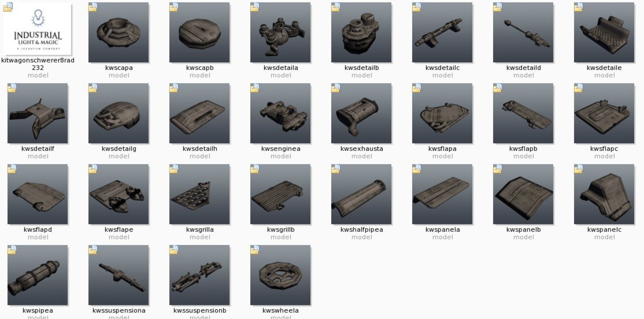
Task: Click the Industrial Light & Magic logo thumbnail
Action: (x=38, y=29)
